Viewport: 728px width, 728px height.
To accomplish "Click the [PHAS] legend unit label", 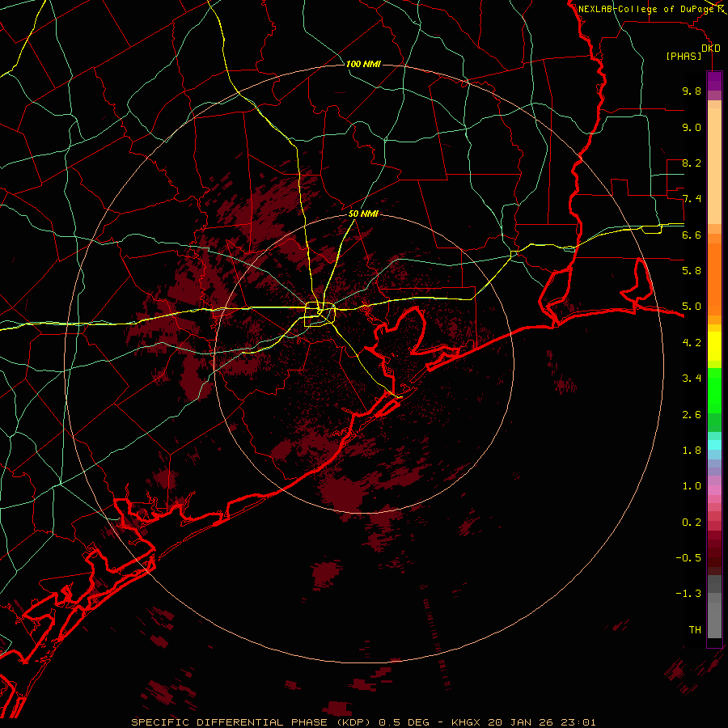I will (684, 56).
